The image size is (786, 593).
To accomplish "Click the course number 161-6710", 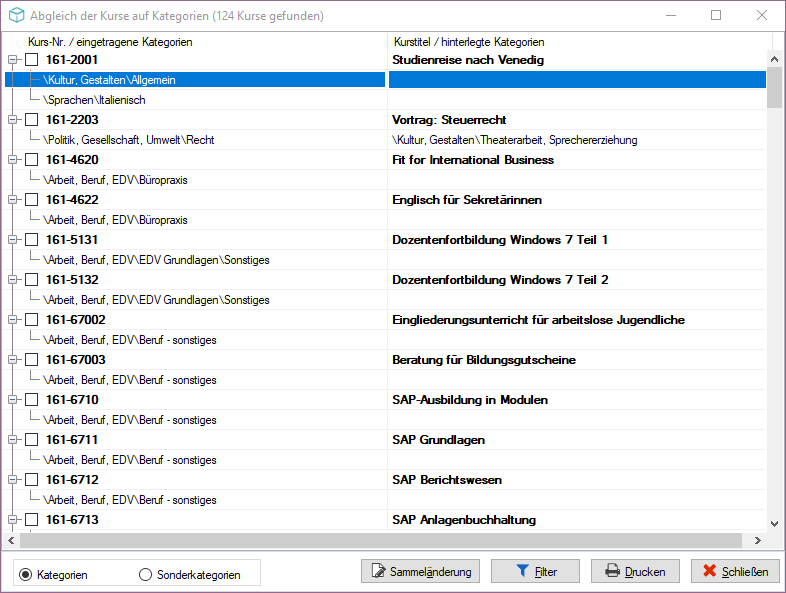I will pos(72,400).
